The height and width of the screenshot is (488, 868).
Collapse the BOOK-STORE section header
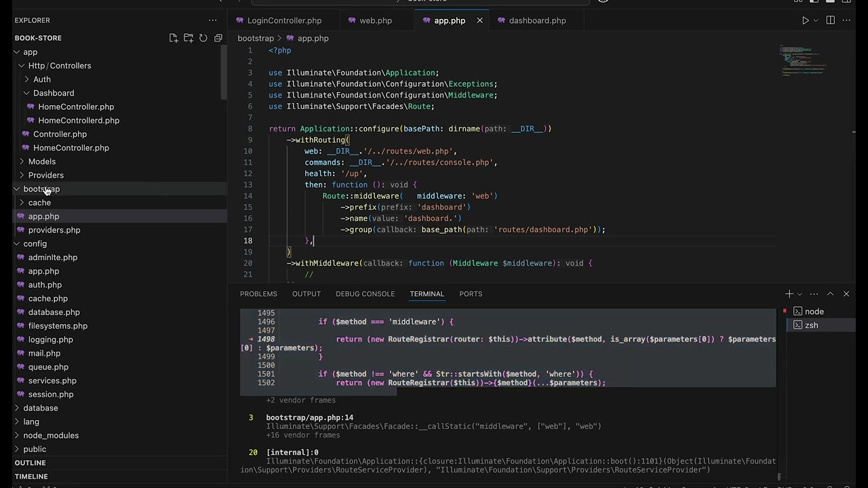tap(38, 38)
